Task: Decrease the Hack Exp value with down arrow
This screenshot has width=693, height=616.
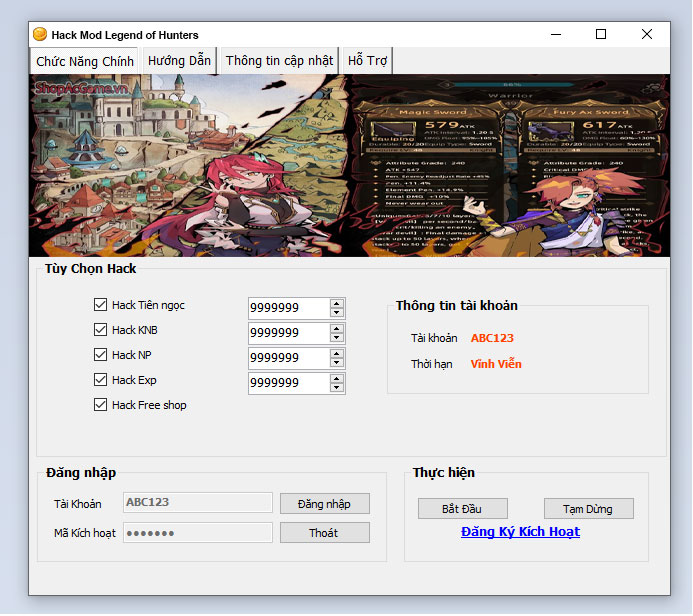Action: coord(337,388)
